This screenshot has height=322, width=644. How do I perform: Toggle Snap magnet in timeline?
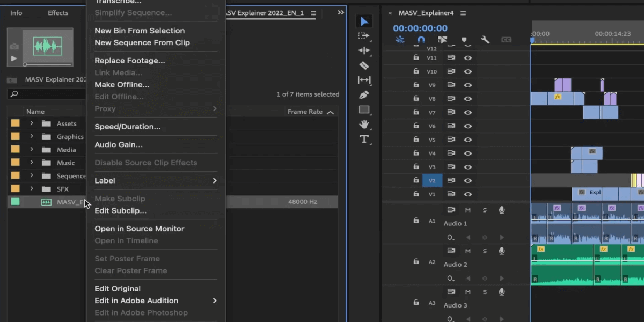(421, 40)
